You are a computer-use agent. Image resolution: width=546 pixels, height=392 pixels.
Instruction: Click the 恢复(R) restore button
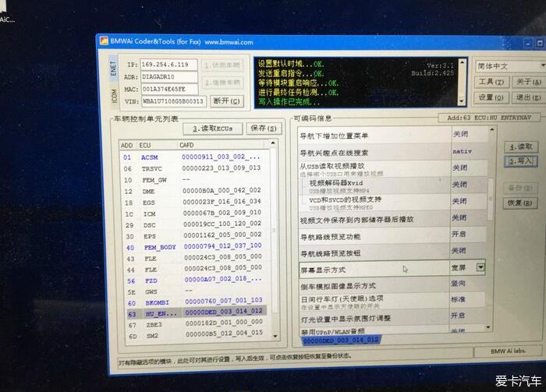tap(520, 203)
